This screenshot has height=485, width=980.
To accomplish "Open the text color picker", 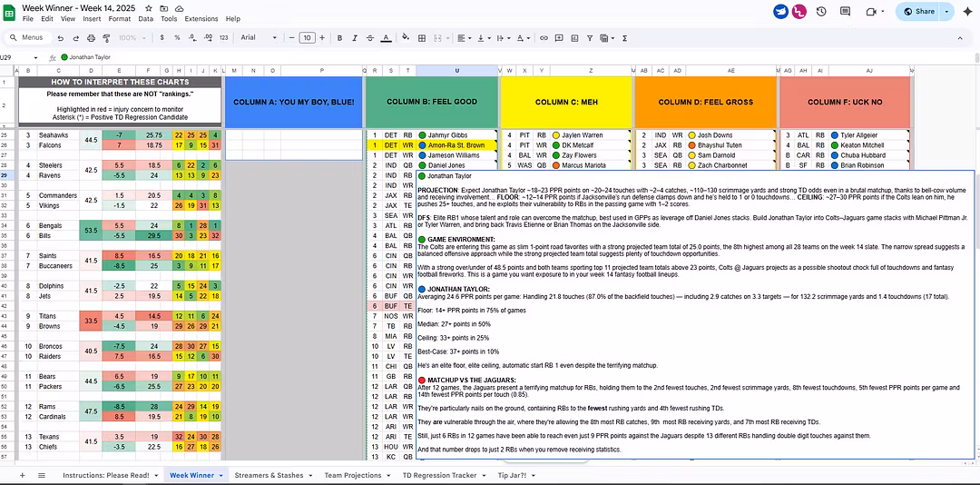I will [385, 38].
